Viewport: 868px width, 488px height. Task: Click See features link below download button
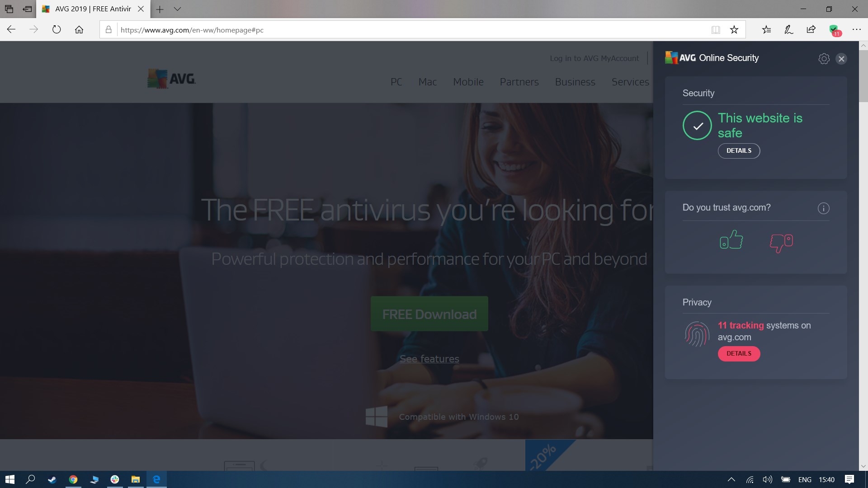[x=429, y=358]
